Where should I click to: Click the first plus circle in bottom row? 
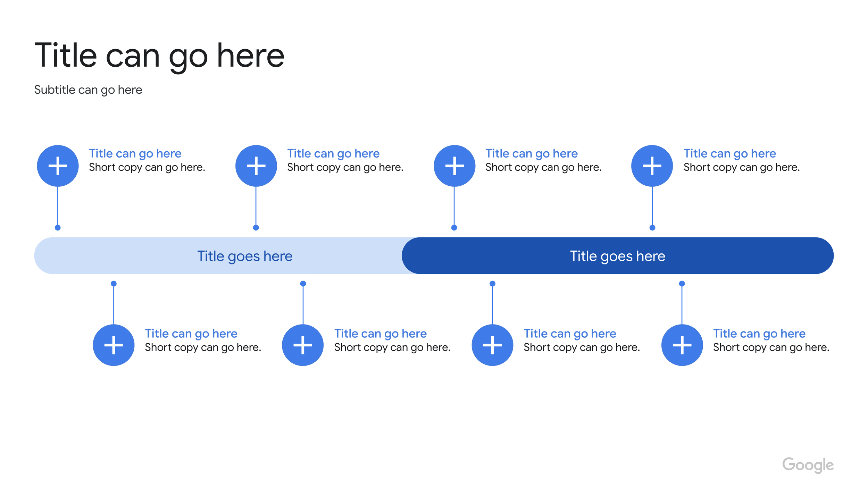114,345
